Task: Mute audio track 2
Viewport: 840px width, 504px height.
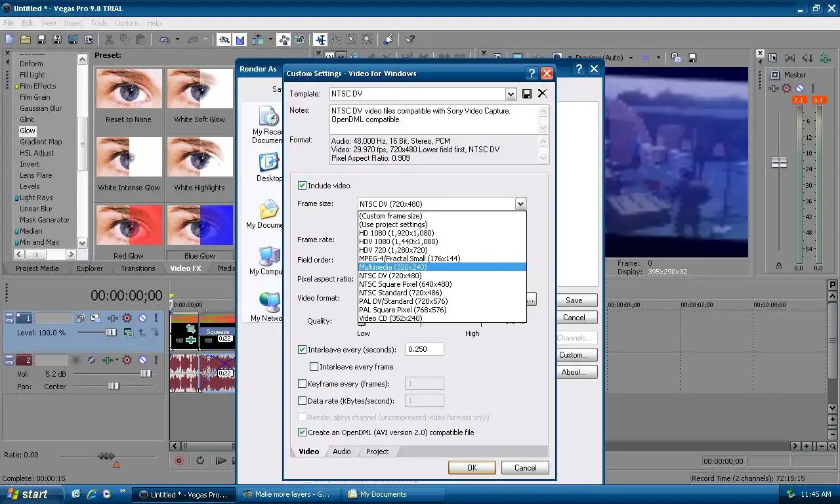Action: (142, 360)
